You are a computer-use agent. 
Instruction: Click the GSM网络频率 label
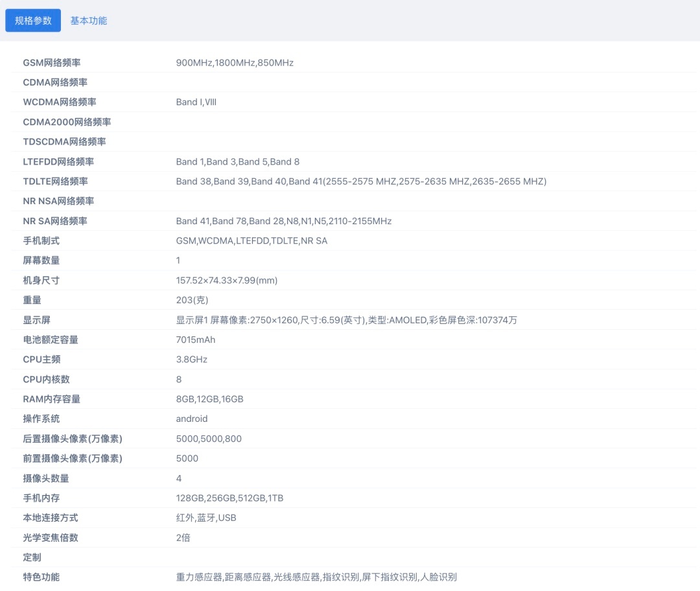click(x=52, y=63)
